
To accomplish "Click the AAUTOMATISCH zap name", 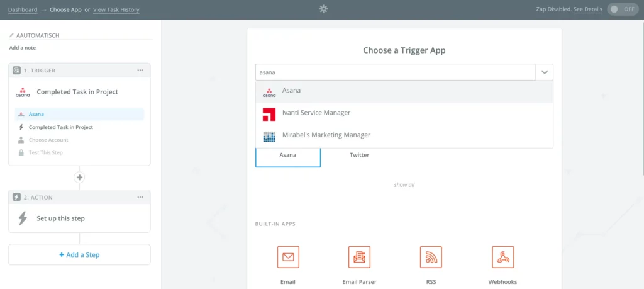I will pos(38,35).
